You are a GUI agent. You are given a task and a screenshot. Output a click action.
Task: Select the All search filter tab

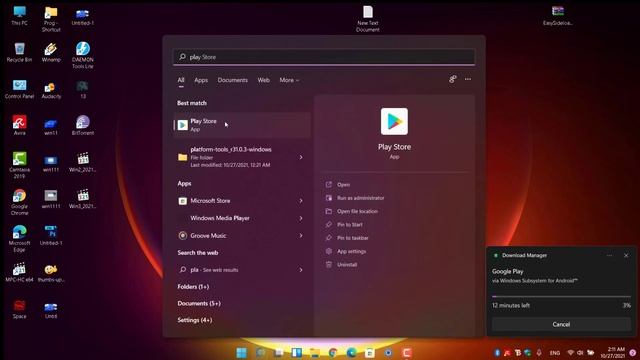[181, 80]
